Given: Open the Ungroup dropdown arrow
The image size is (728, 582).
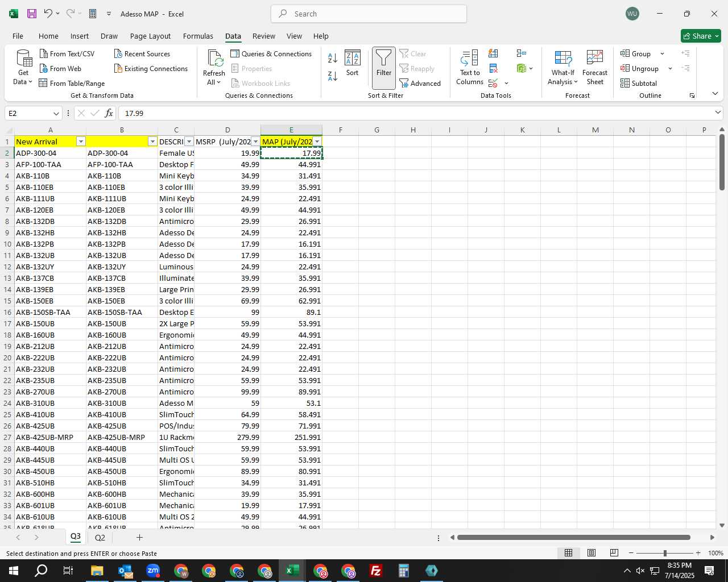Looking at the screenshot, I should (x=670, y=68).
